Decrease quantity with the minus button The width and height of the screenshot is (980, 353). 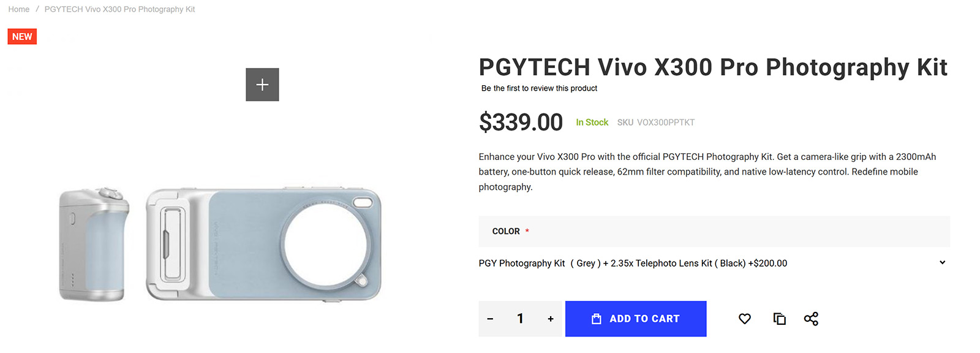click(x=490, y=319)
